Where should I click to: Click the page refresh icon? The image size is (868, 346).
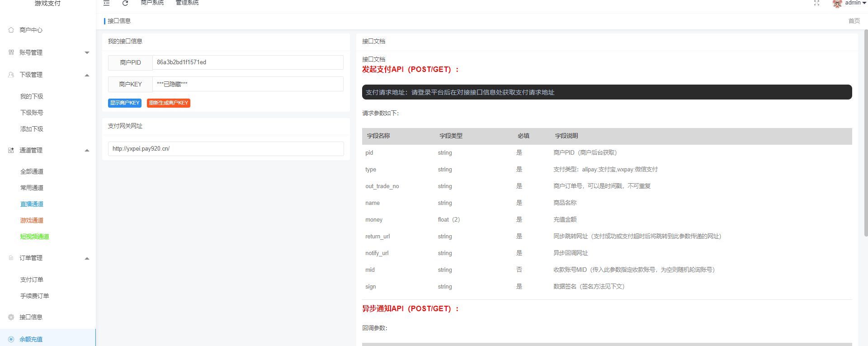coord(125,3)
